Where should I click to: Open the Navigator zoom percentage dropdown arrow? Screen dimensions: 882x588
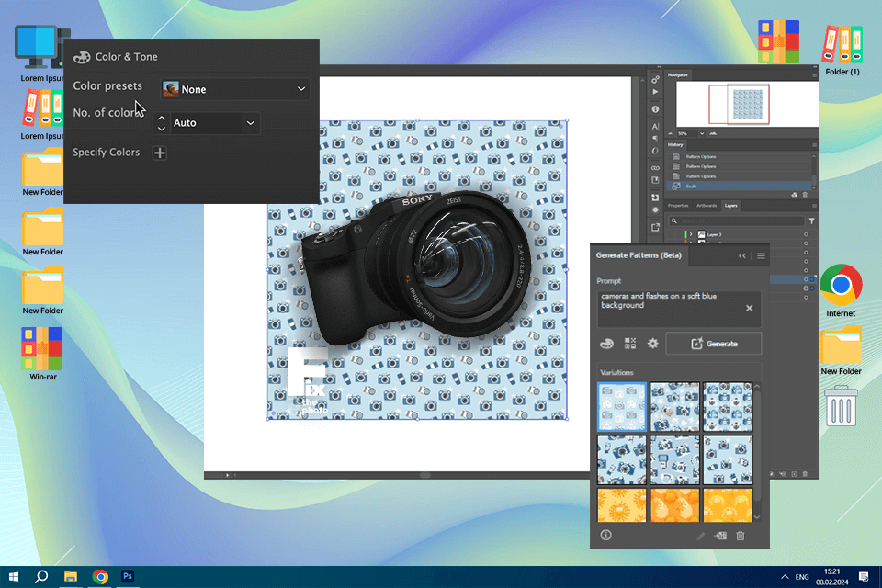pos(701,134)
